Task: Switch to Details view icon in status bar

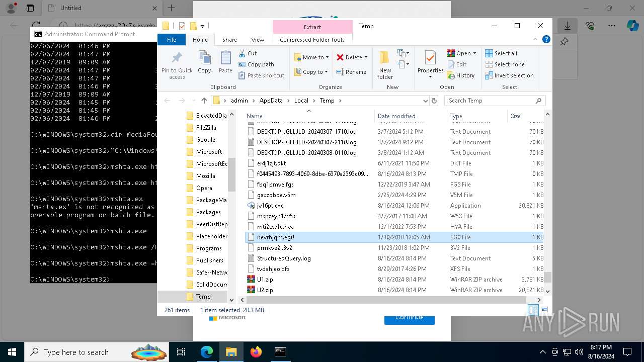Action: (x=533, y=310)
